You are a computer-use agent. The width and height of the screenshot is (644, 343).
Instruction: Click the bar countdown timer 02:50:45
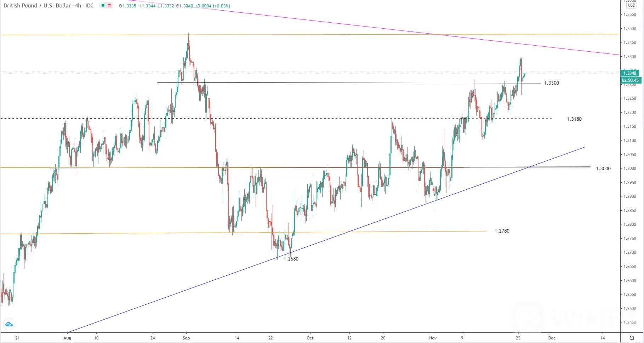pos(630,80)
